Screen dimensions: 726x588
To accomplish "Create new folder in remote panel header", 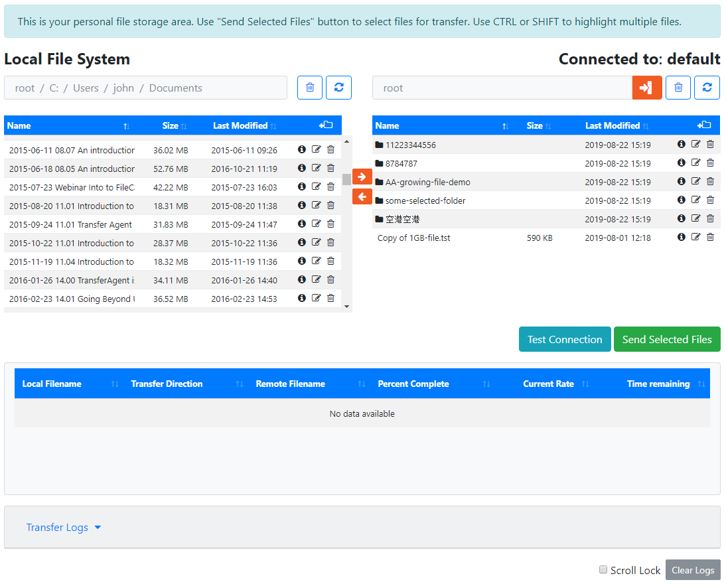I will pos(704,125).
